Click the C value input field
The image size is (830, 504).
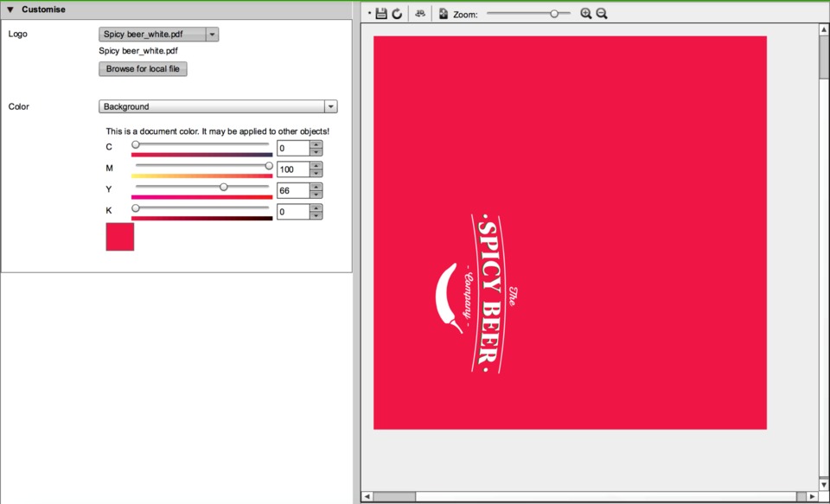click(x=293, y=148)
